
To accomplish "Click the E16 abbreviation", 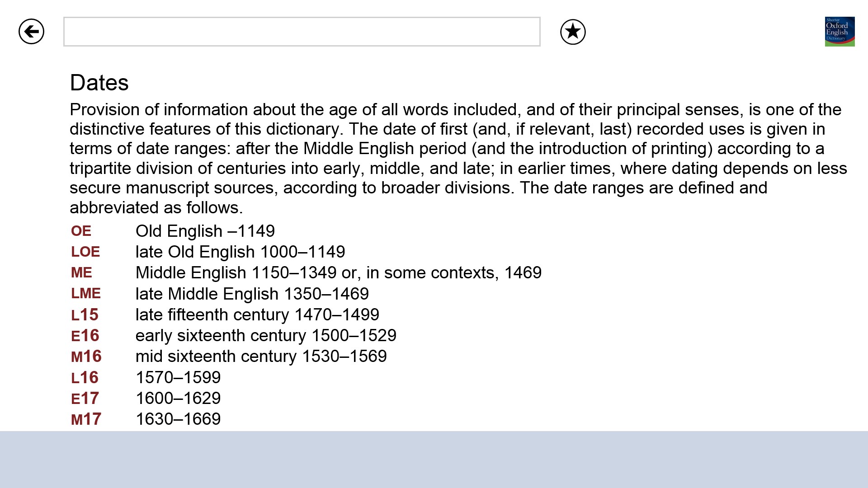I will click(85, 336).
